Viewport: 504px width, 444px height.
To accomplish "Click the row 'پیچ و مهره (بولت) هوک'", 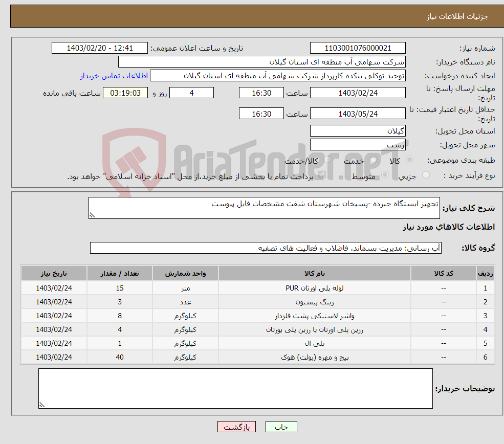I will pyautogui.click(x=257, y=357).
